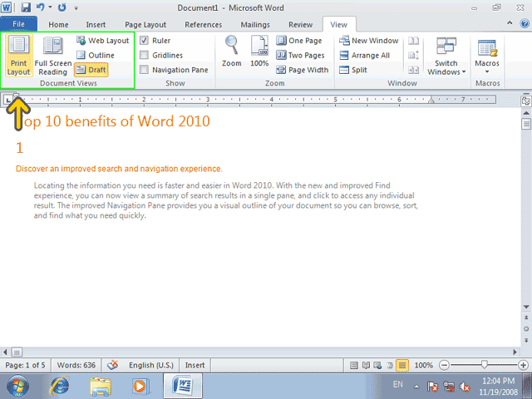The height and width of the screenshot is (399, 532).
Task: Open Windows Explorer folder in taskbar
Action: (x=101, y=386)
